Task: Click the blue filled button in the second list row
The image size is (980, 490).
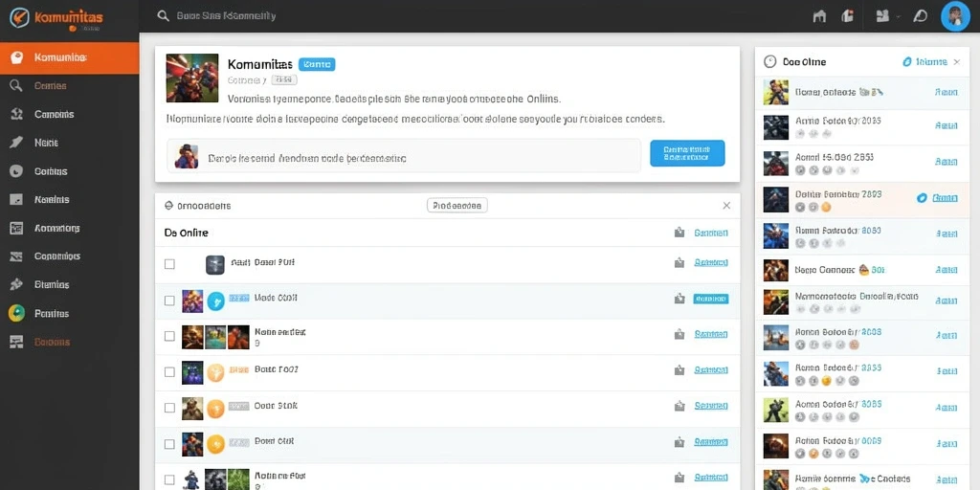Action: click(711, 299)
